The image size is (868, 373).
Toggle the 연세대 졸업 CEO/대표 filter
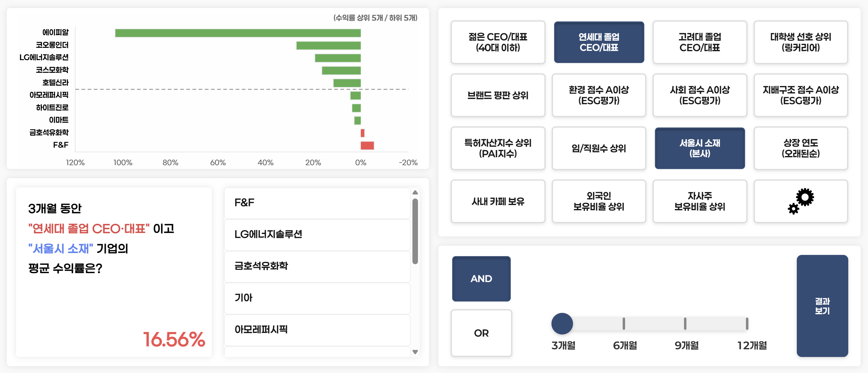(599, 42)
